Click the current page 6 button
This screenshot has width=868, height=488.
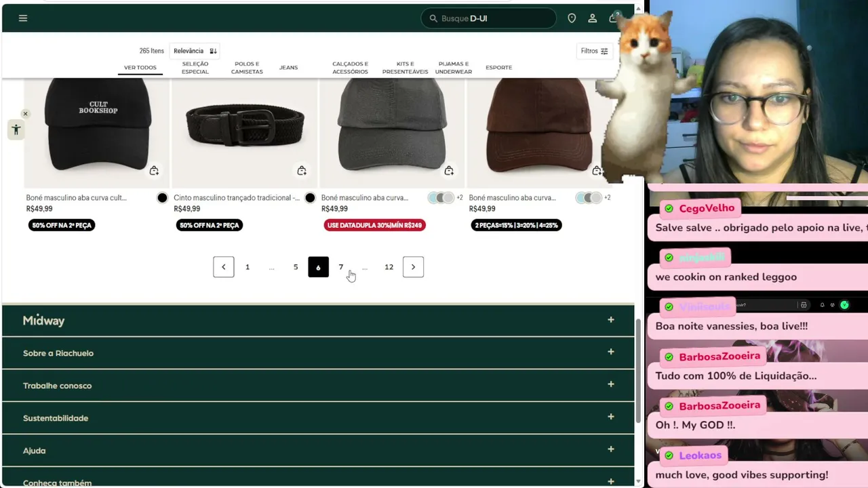318,267
